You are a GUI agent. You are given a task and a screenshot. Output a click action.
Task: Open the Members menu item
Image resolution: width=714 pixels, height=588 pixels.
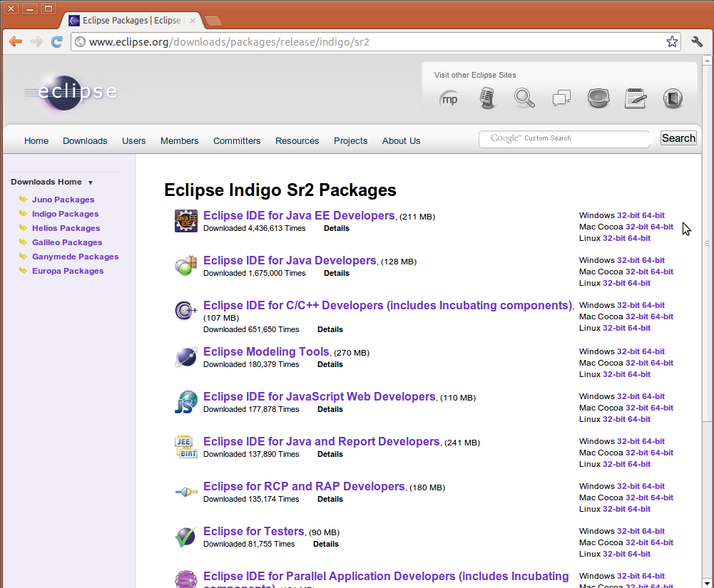pos(180,141)
